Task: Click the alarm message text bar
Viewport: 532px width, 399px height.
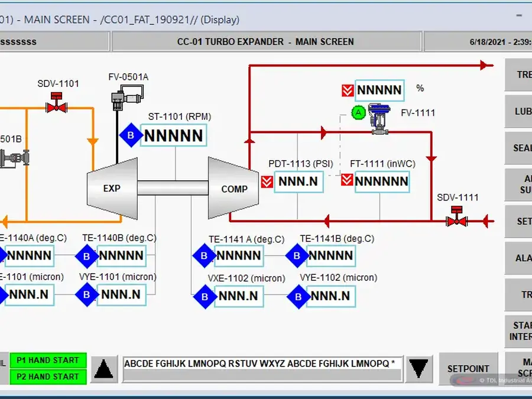Action: [262, 369]
